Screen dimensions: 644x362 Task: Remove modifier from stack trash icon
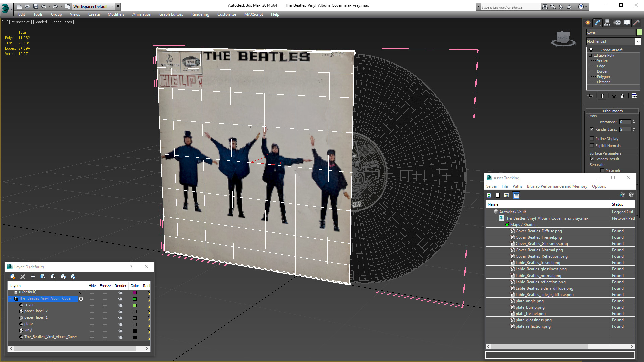point(622,96)
